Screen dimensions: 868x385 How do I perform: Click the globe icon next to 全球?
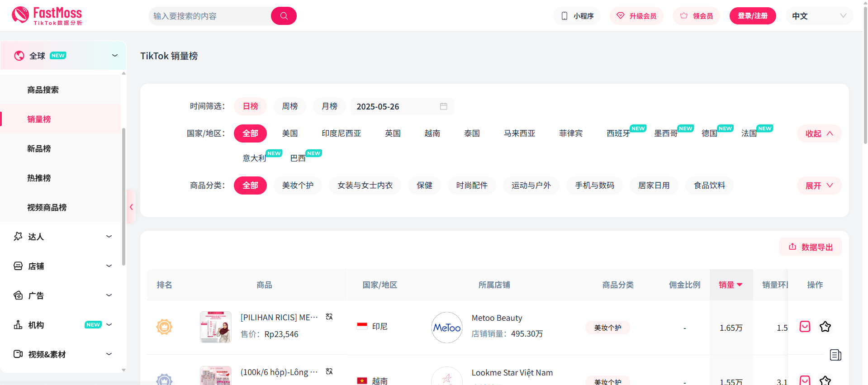click(19, 56)
